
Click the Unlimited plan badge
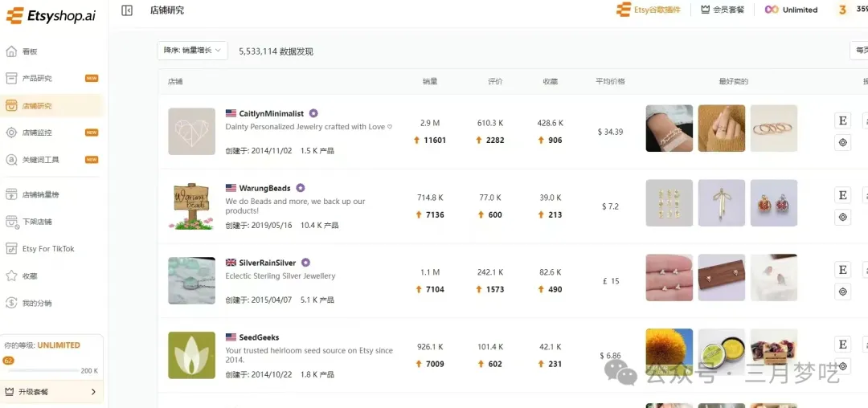click(791, 10)
